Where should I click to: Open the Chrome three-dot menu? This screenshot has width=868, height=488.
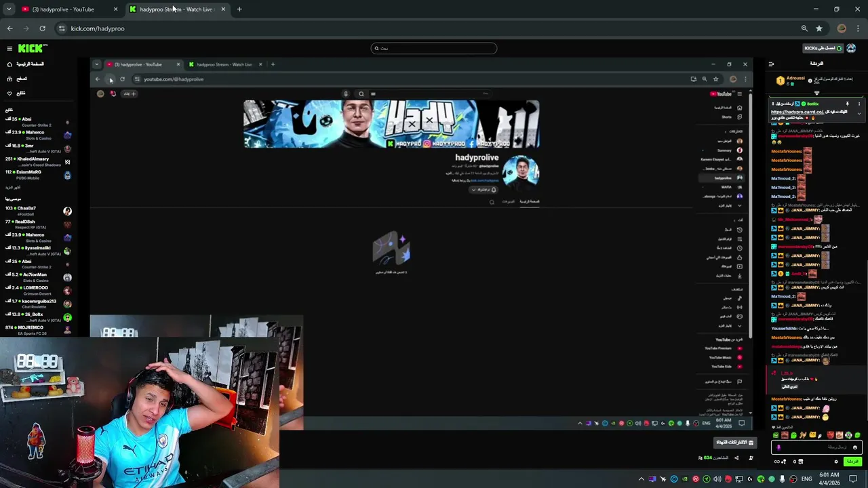pyautogui.click(x=859, y=28)
